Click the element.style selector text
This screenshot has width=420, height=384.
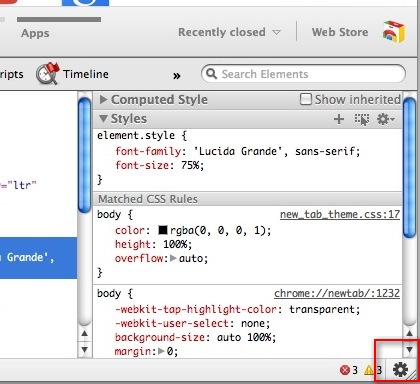click(x=136, y=136)
